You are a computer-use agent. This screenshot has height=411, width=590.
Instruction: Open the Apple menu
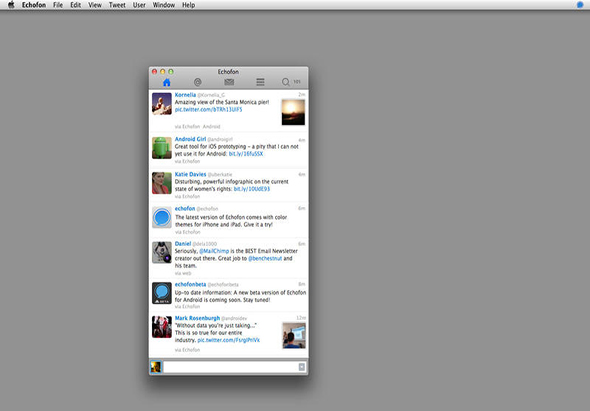point(11,5)
